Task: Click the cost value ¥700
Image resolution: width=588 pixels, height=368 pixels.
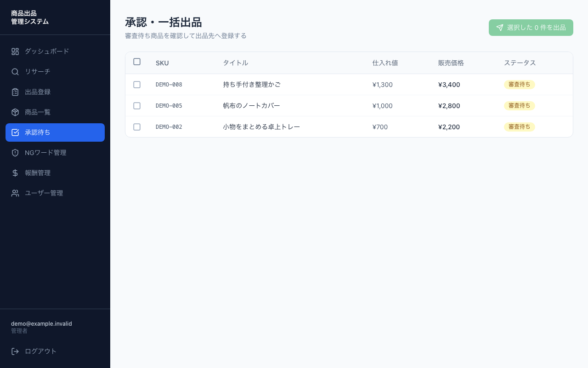Action: click(x=380, y=127)
